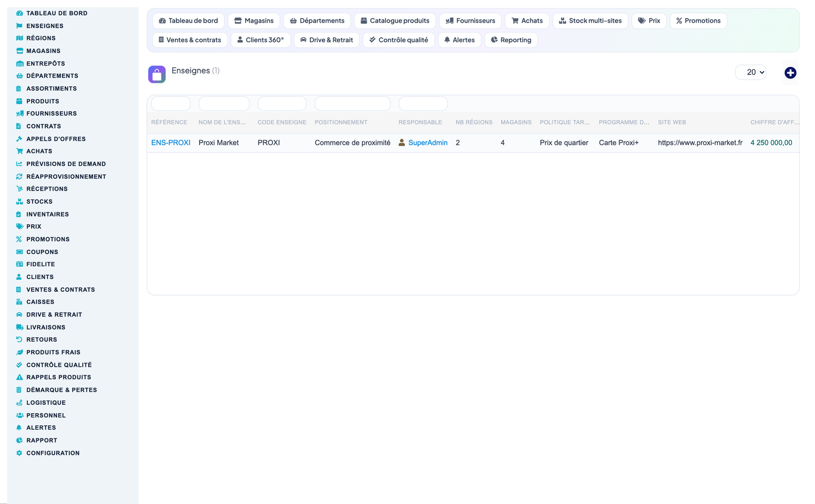Screen dimensions: 815x504
Task: Click the Produits frais leaf icon
Action: point(19,352)
